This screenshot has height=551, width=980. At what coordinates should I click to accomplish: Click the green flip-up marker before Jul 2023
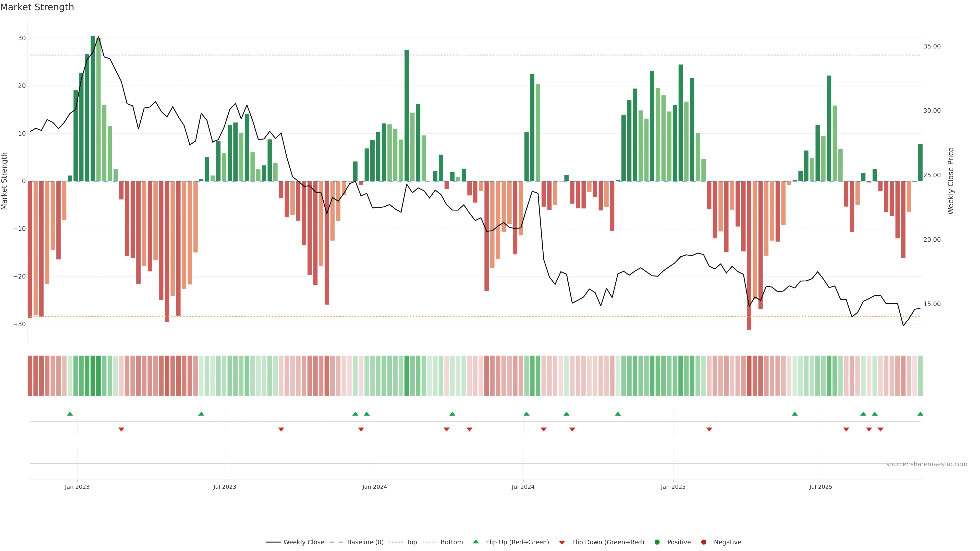click(201, 414)
